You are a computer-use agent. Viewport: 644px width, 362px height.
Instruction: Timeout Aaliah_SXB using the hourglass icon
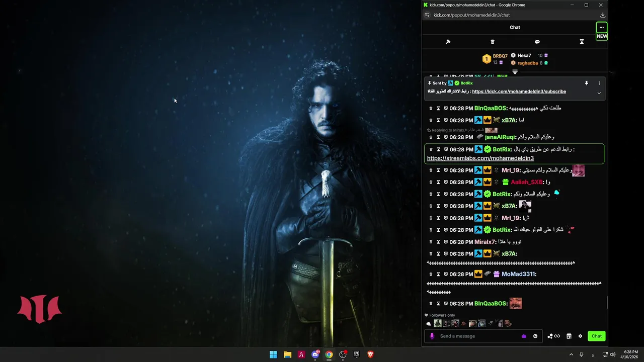438,182
